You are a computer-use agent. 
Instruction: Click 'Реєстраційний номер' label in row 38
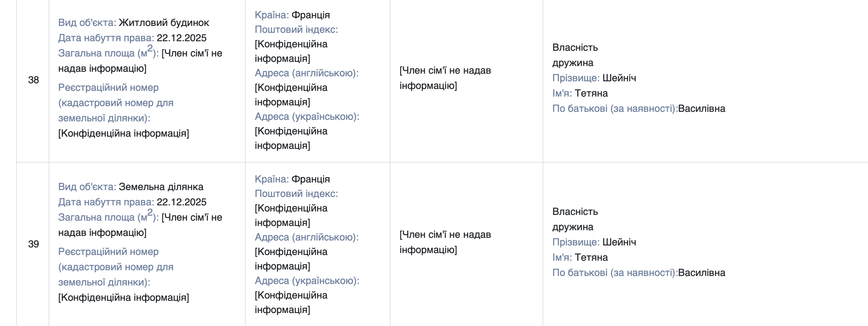tap(108, 88)
